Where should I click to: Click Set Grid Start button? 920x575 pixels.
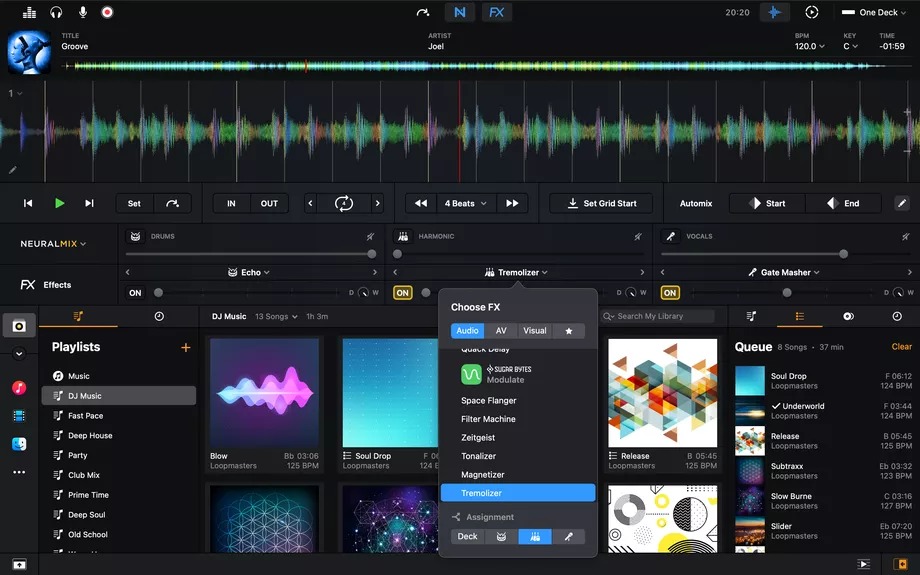pyautogui.click(x=601, y=204)
